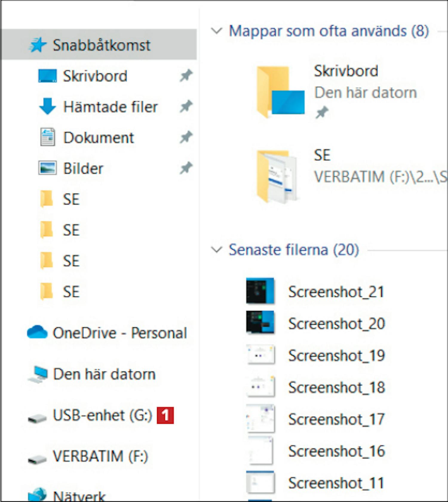The height and width of the screenshot is (502, 448).
Task: Select Screenshot_18 in recent files
Action: (x=336, y=388)
